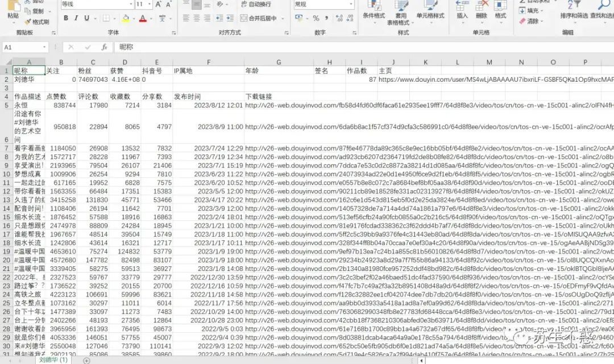The width and height of the screenshot is (614, 364).
Task: Open the Number (数字) dialog launcher
Action: tap(354, 33)
